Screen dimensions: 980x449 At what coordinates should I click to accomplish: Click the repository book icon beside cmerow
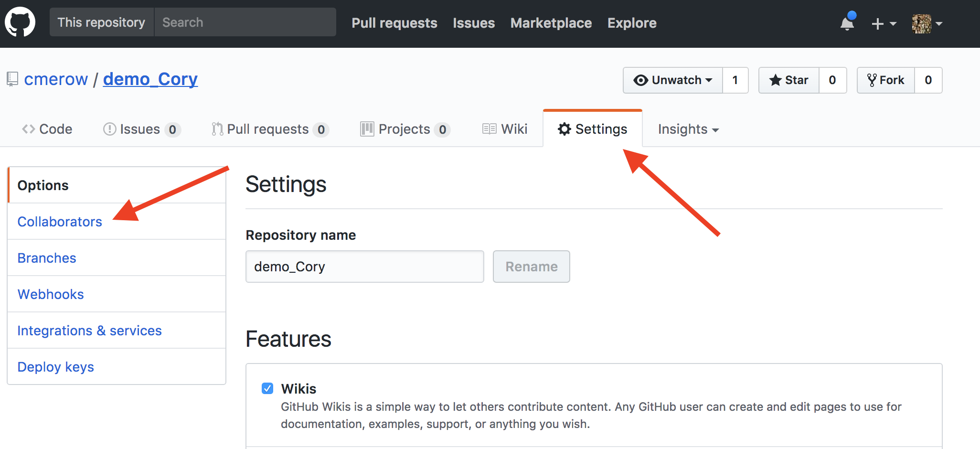click(x=12, y=79)
